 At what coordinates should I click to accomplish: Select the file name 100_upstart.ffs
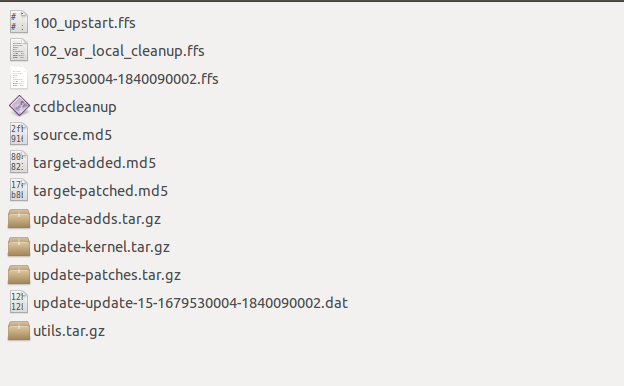click(84, 23)
